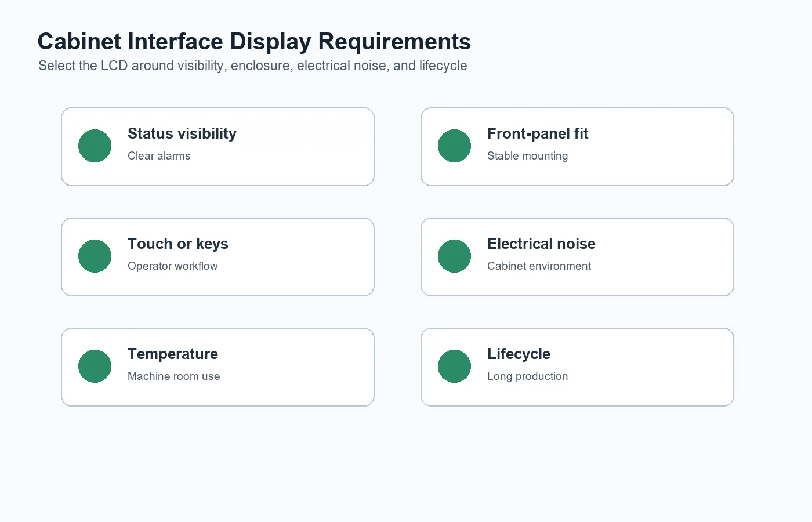Click the green circle beside Touch or keys

point(95,256)
